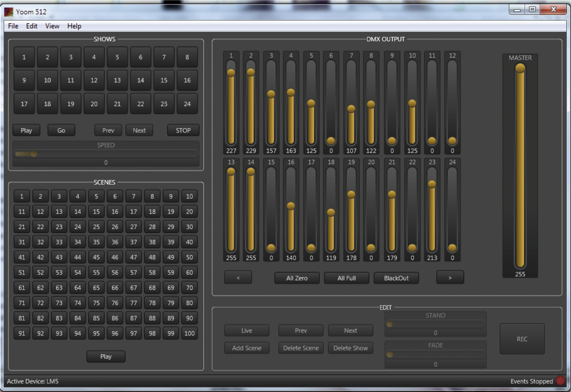Go to previous DMX channel page
The height and width of the screenshot is (392, 571).
pyautogui.click(x=238, y=278)
